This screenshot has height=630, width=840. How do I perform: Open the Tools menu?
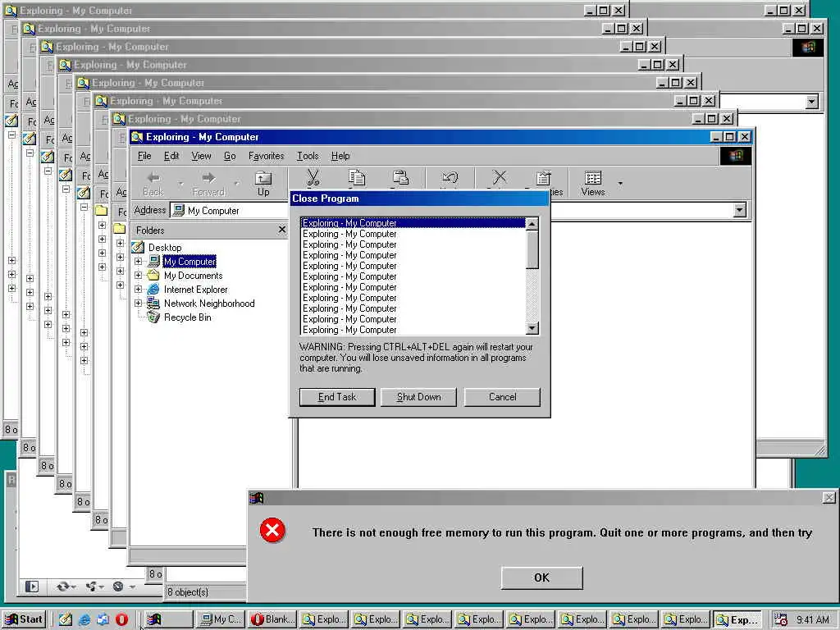pos(308,156)
